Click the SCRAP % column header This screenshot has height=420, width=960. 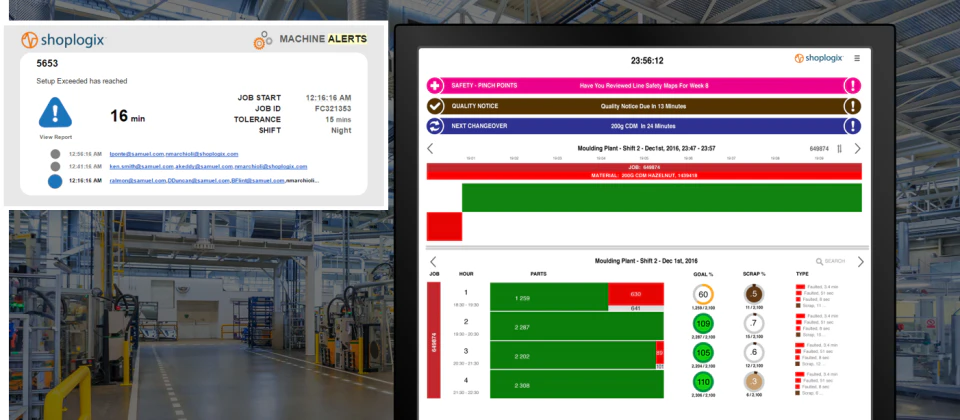coord(754,274)
